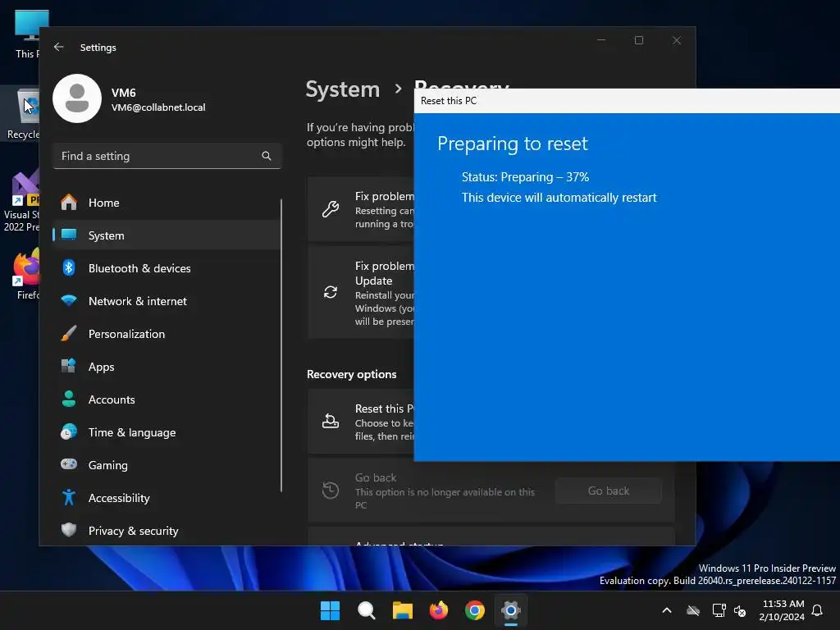840x630 pixels.
Task: Click the Time & language clock globe icon
Action: tap(69, 431)
